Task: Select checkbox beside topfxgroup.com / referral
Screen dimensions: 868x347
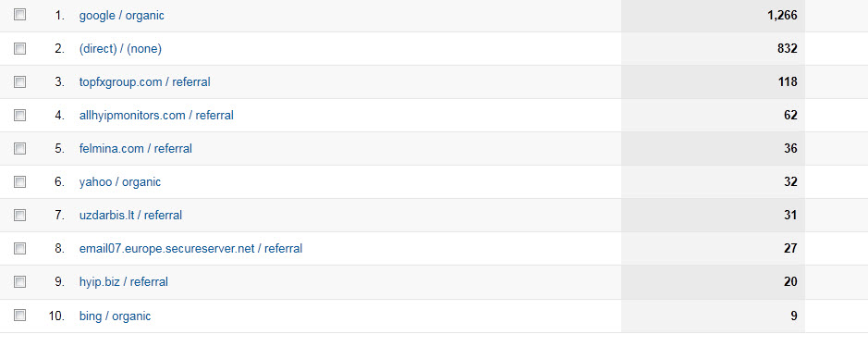Action: (x=20, y=82)
